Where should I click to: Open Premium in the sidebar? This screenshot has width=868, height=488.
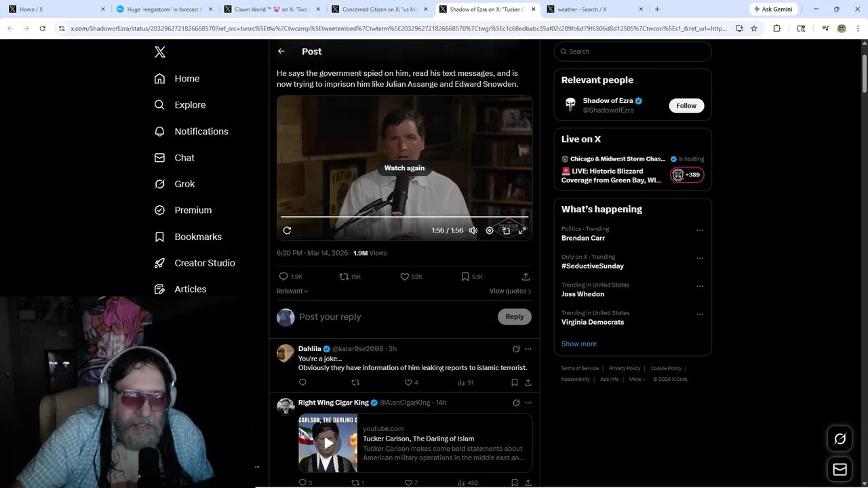pyautogui.click(x=183, y=210)
